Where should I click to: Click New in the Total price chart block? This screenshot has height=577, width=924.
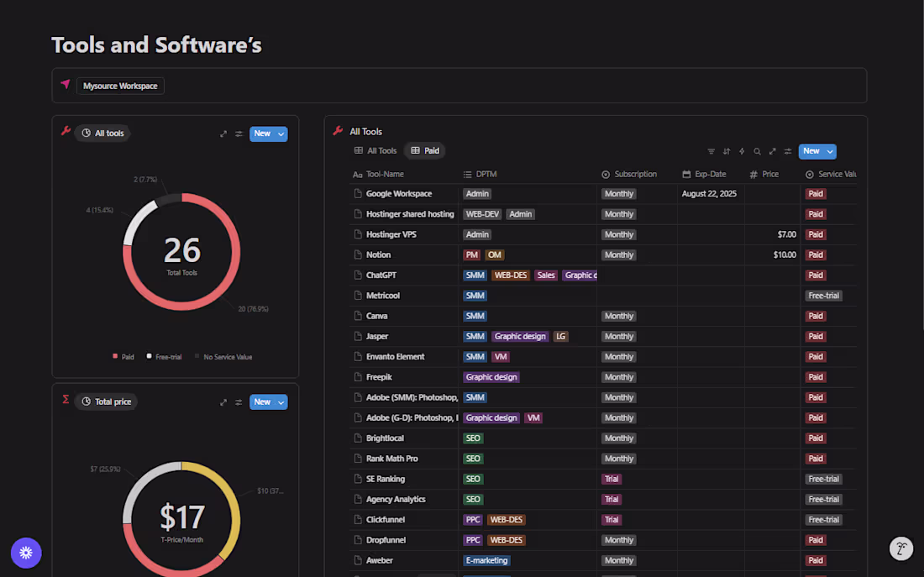(x=262, y=402)
